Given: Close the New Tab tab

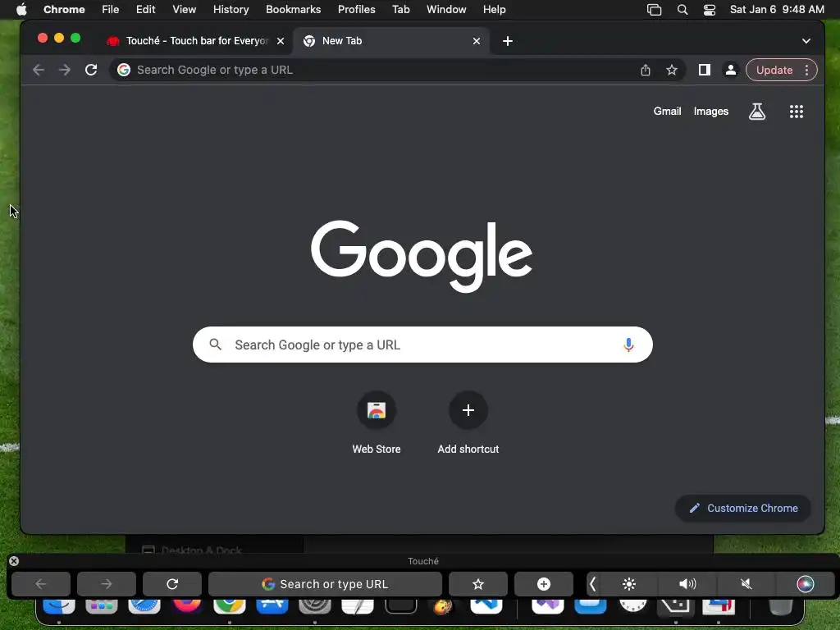Looking at the screenshot, I should click(477, 41).
